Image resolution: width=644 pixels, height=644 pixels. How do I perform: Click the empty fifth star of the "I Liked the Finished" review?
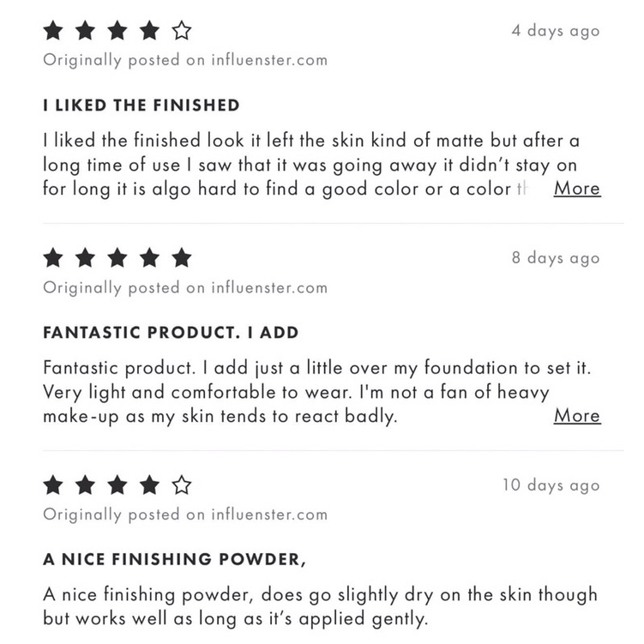[x=181, y=32]
